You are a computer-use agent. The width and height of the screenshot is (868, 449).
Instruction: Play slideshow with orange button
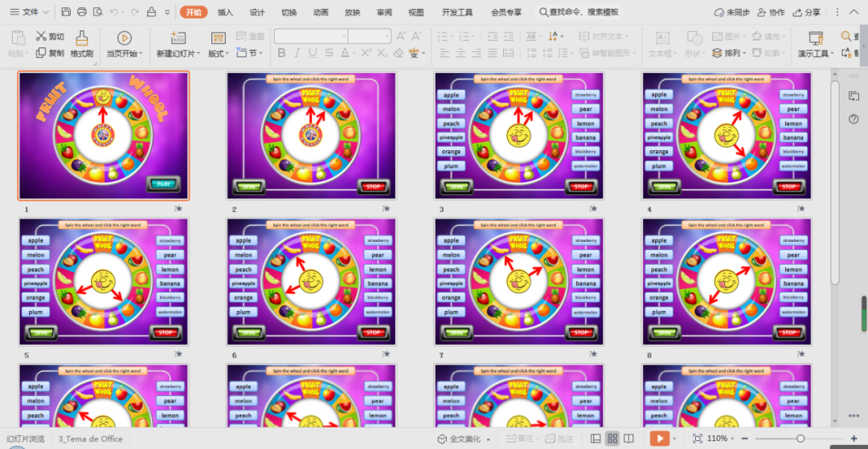pos(659,439)
